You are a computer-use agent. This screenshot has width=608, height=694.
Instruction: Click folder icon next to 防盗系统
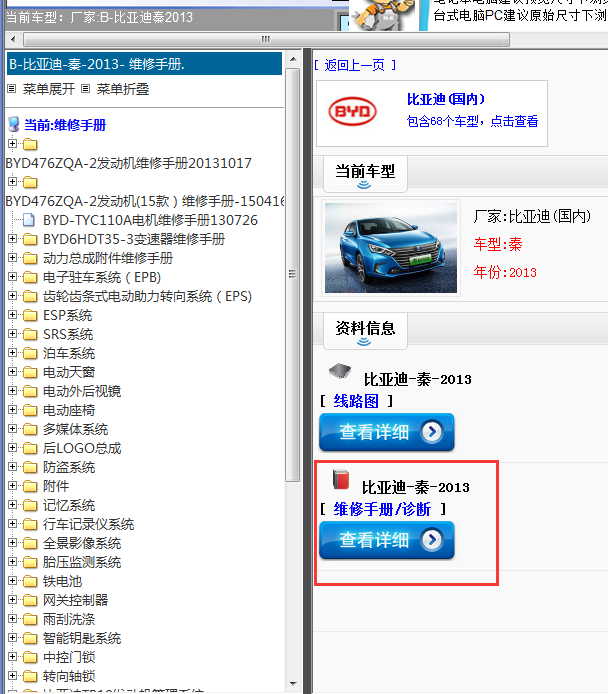point(30,468)
